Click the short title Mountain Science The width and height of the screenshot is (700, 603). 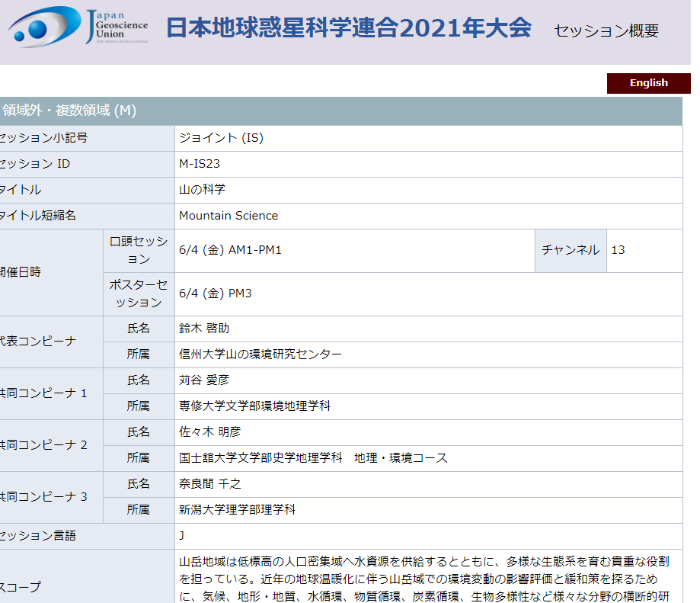pyautogui.click(x=229, y=216)
